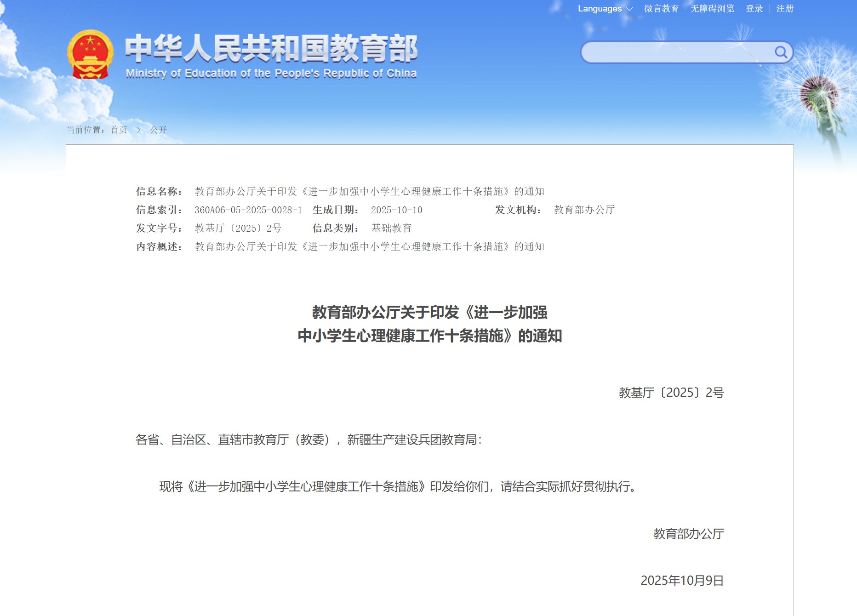Go to 首页 in breadcrumb

pos(119,130)
